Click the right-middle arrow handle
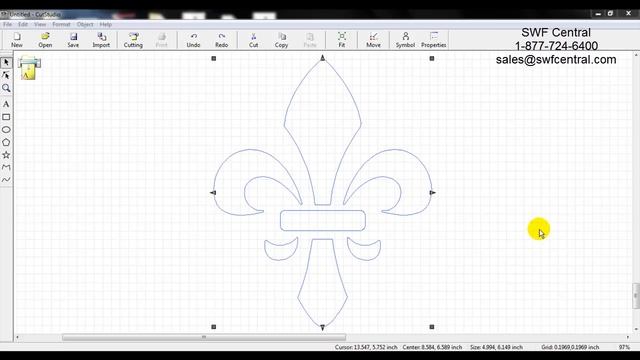Image resolution: width=640 pixels, height=360 pixels. (433, 193)
